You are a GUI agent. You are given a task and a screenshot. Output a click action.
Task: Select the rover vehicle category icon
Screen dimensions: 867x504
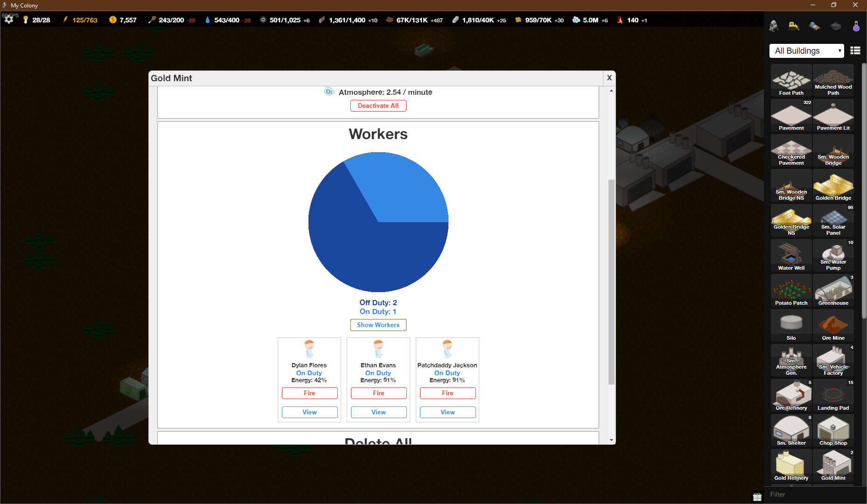[x=815, y=26]
